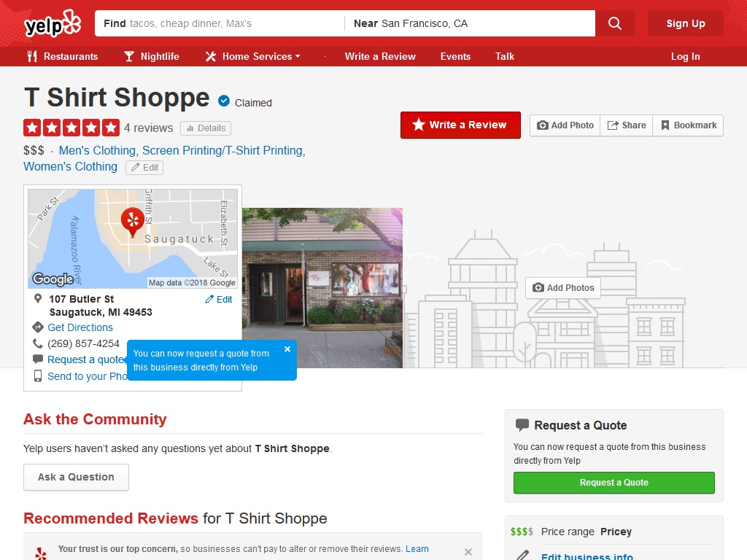Viewport: 747px width, 560px height.
Task: Click Edit link next to address
Action: 219,299
